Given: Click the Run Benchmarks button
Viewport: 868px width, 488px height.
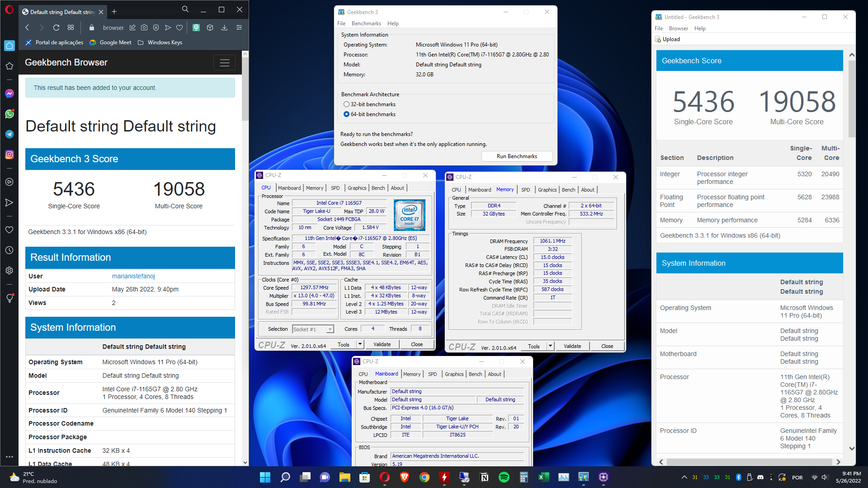Looking at the screenshot, I should pos(517,156).
